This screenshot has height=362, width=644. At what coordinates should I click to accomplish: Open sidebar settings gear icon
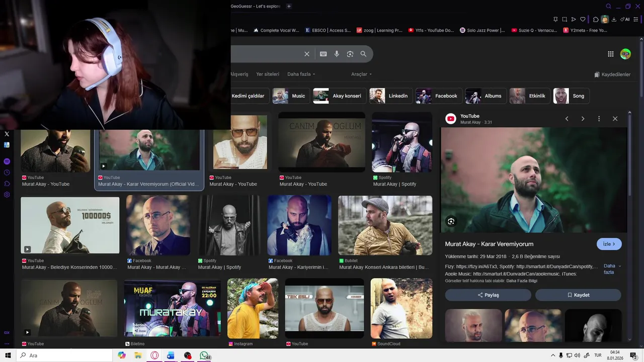pyautogui.click(x=7, y=195)
